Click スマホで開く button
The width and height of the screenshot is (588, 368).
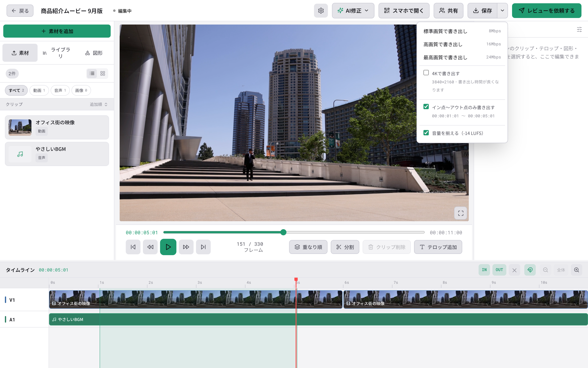pyautogui.click(x=404, y=11)
